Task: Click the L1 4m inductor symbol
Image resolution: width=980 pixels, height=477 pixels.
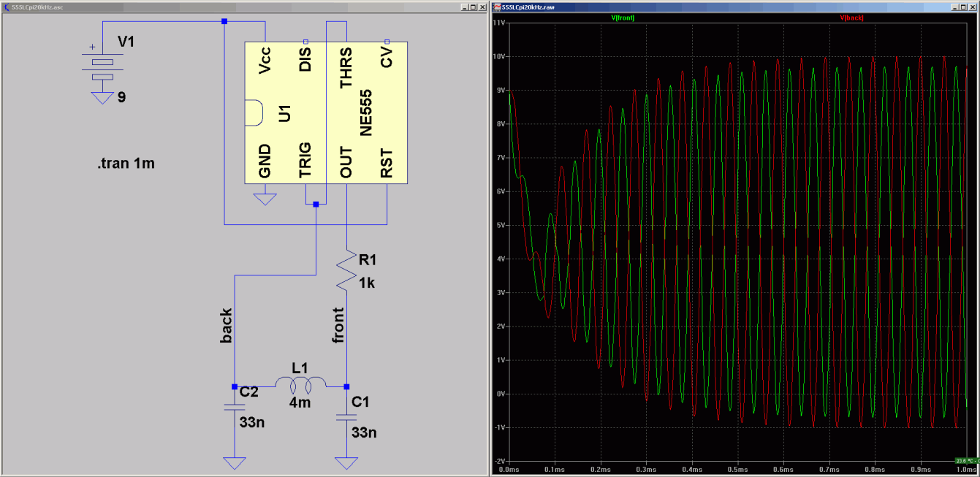Action: coord(300,383)
